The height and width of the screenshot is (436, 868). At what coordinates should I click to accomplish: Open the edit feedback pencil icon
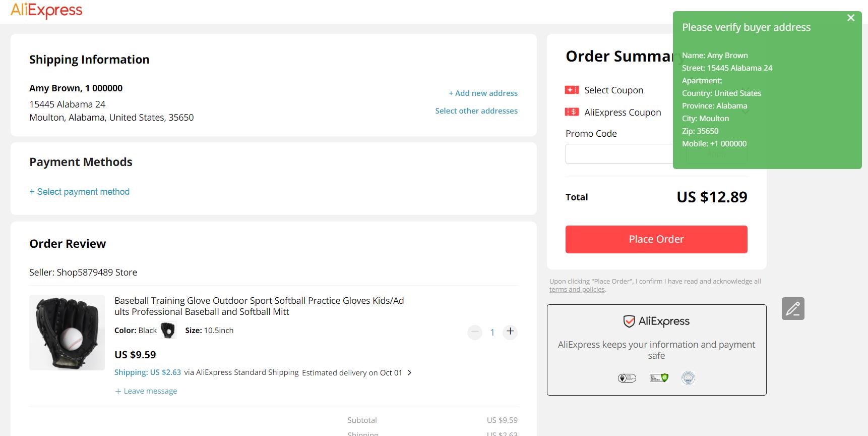point(793,308)
